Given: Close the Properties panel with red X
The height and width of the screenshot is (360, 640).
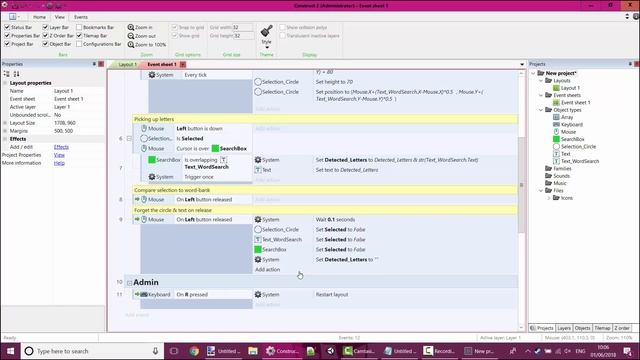Looking at the screenshot, I should coord(101,64).
